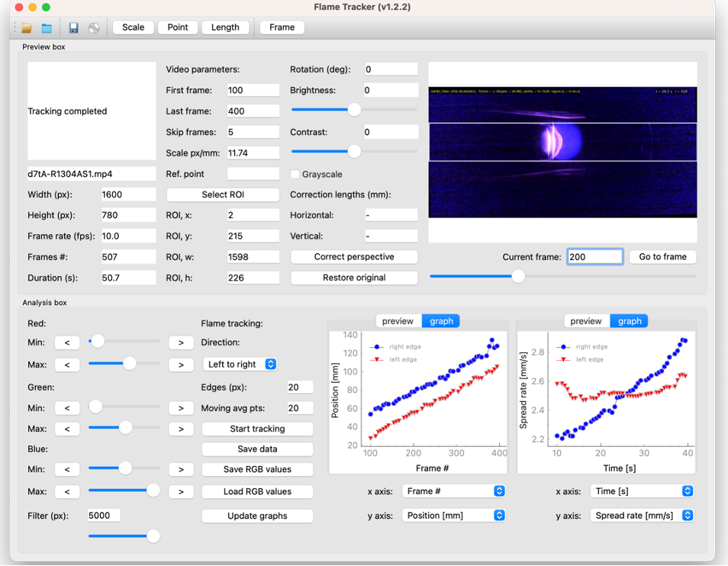This screenshot has width=728, height=566.
Task: Click the Point toolbar button
Action: (x=178, y=27)
